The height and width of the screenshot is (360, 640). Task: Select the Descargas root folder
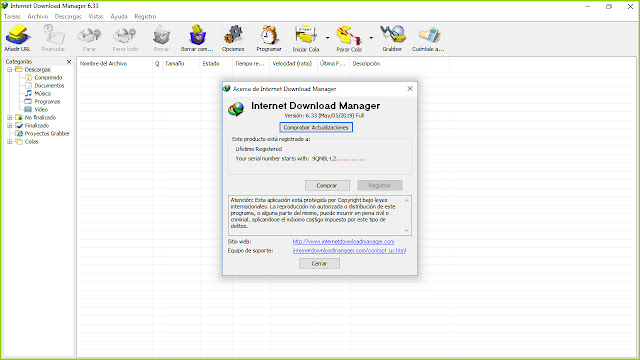[x=37, y=70]
